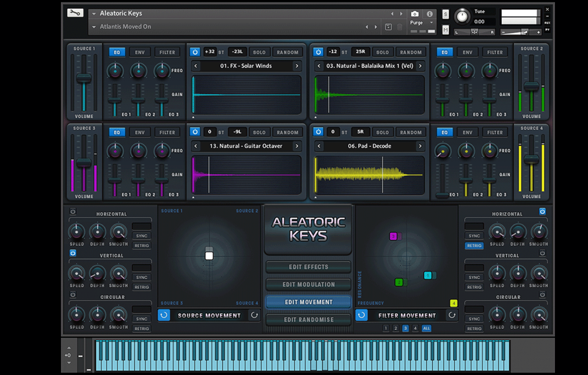Click the delete preset trash icon

pyautogui.click(x=399, y=27)
